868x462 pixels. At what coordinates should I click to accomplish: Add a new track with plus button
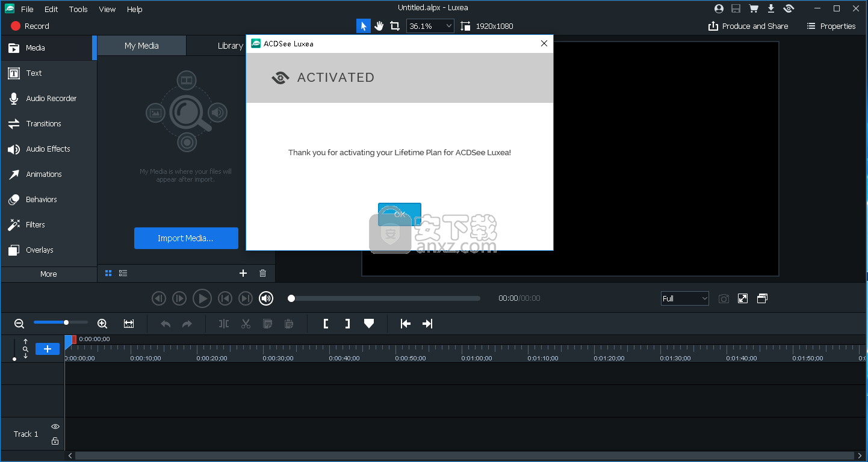click(48, 349)
